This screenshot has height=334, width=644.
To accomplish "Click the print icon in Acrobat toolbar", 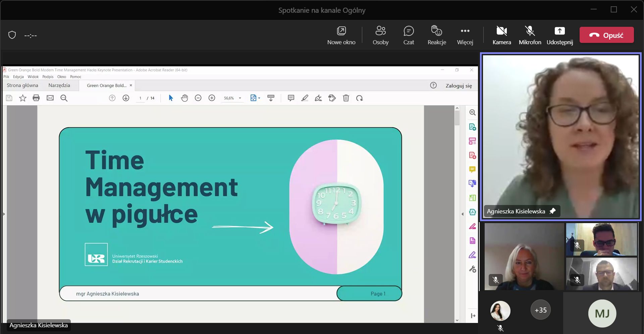I will pos(36,98).
